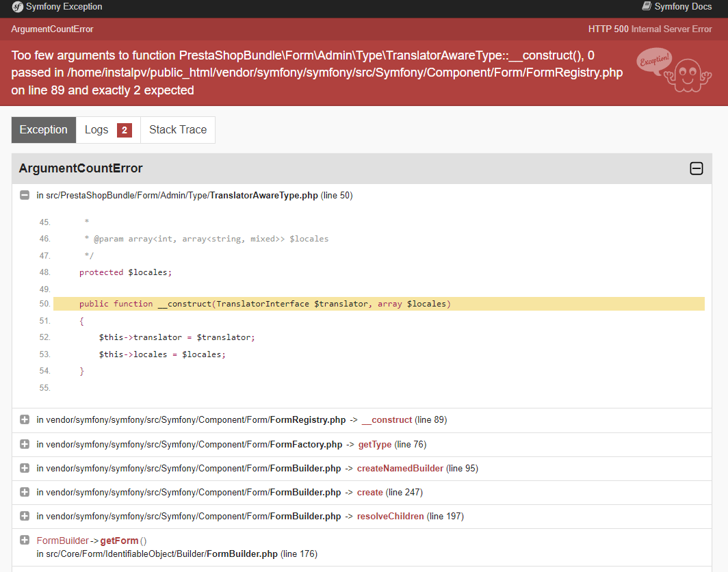
Task: Click code line 53 $this->locales assignment
Action: (162, 354)
